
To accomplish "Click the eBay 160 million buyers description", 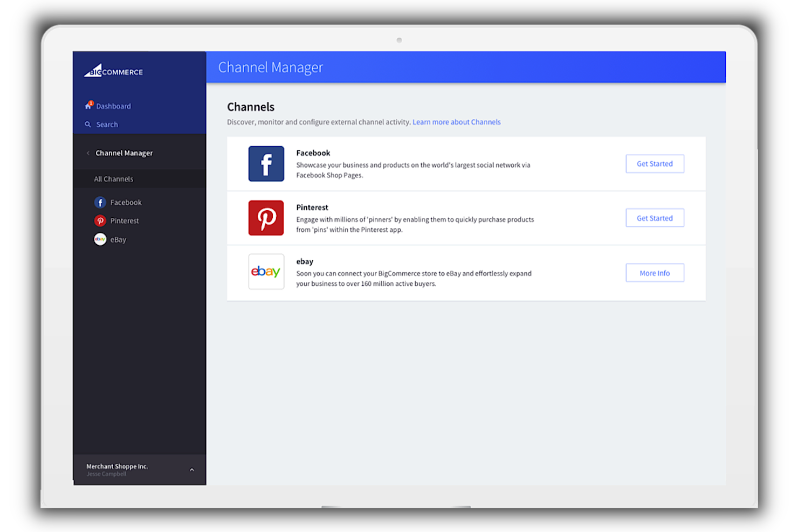I will (x=414, y=279).
